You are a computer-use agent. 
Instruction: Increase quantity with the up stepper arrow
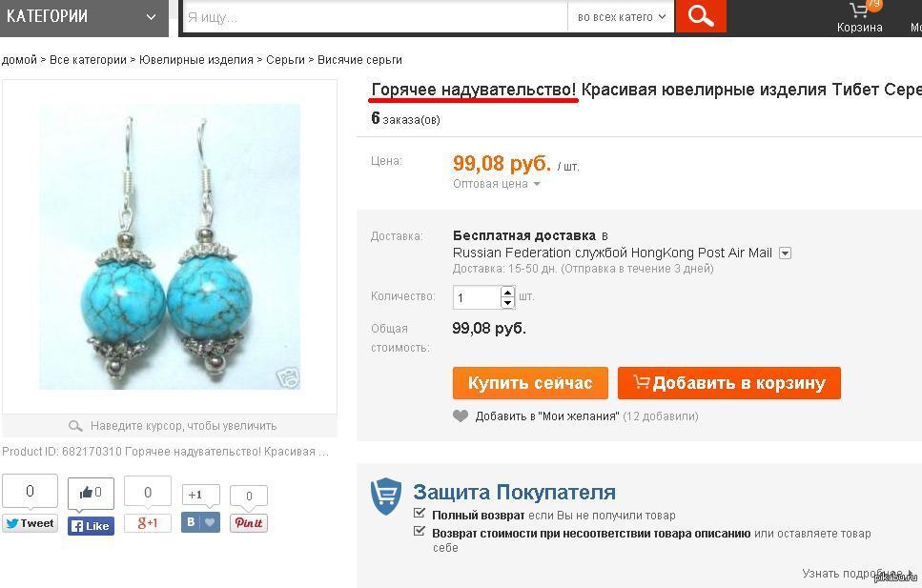507,292
